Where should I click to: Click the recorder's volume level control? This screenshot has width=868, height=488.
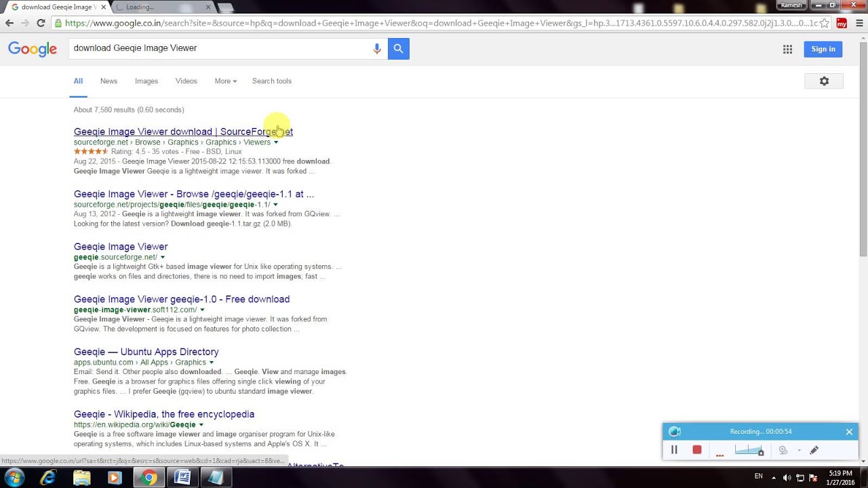tap(749, 450)
